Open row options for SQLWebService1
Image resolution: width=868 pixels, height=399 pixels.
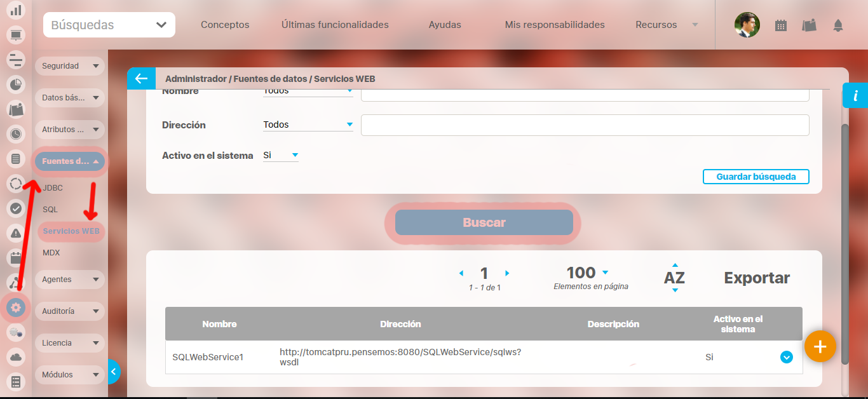point(786,357)
